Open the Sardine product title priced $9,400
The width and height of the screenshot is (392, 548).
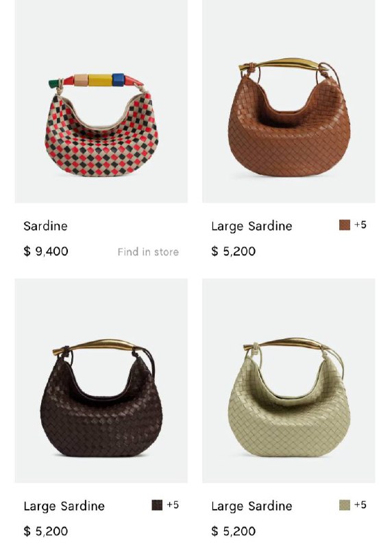point(45,226)
